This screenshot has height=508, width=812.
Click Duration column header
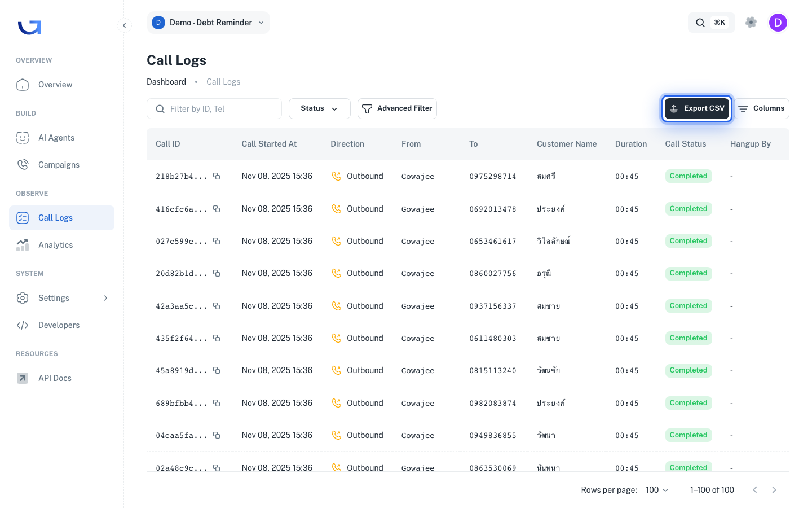point(631,144)
